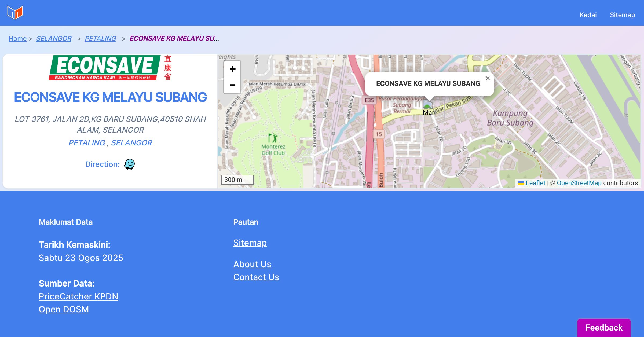Open the Open DOSM link

pos(64,309)
